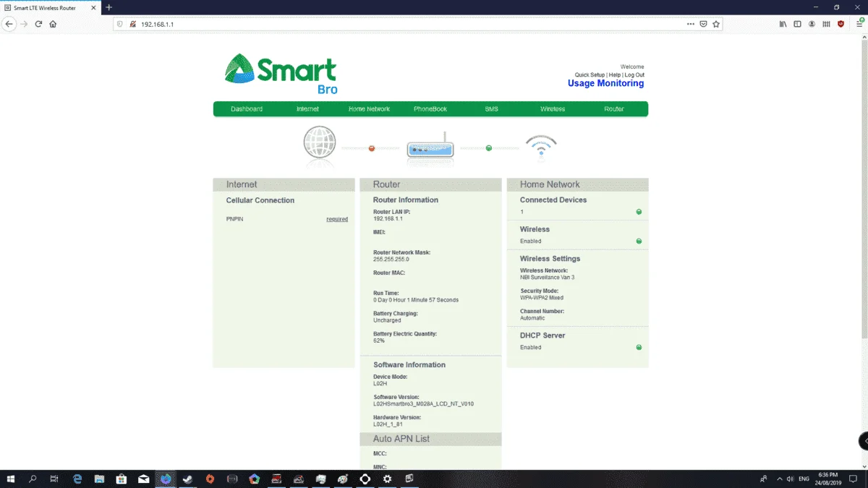Open Windows taskbar search

pos(33,479)
